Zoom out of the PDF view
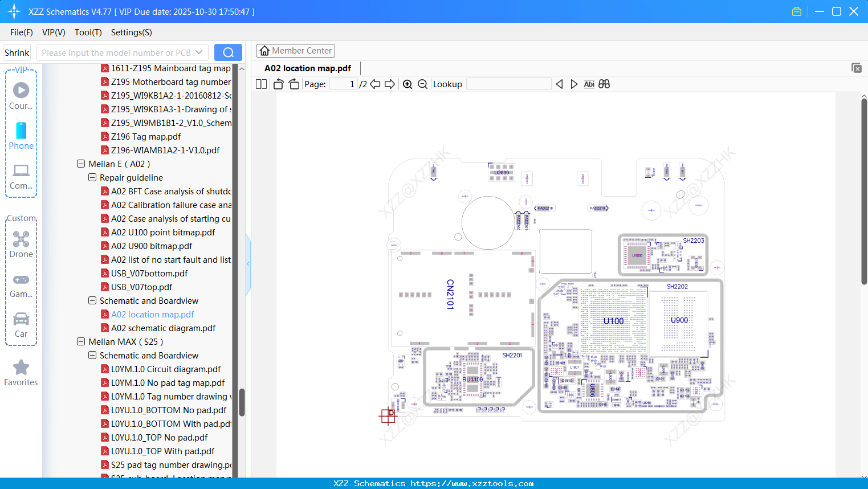 click(x=422, y=84)
